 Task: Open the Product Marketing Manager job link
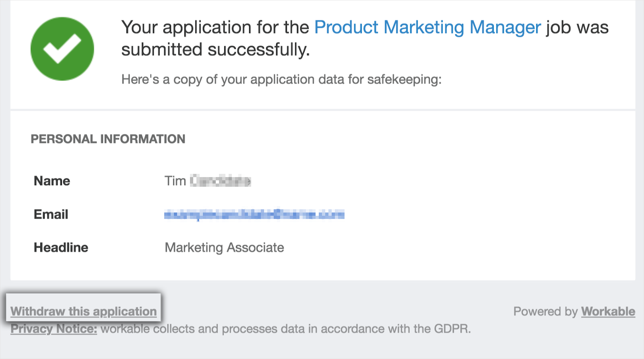427,28
